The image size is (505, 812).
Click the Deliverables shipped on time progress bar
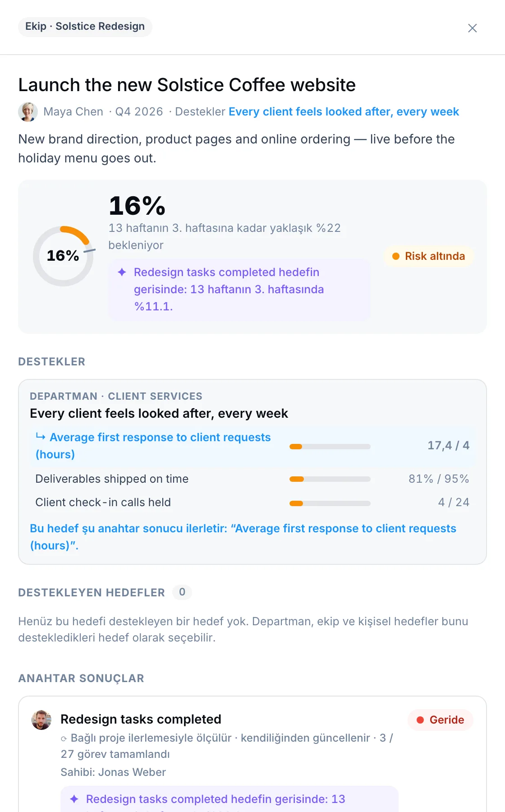[x=330, y=479]
